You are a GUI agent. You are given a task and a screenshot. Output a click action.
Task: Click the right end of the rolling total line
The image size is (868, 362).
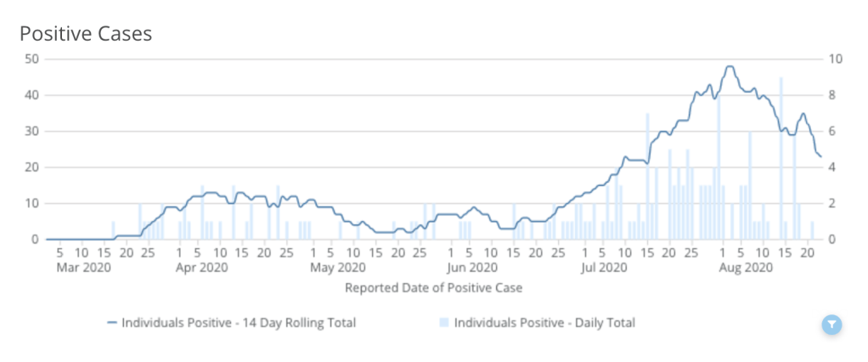pos(820,156)
